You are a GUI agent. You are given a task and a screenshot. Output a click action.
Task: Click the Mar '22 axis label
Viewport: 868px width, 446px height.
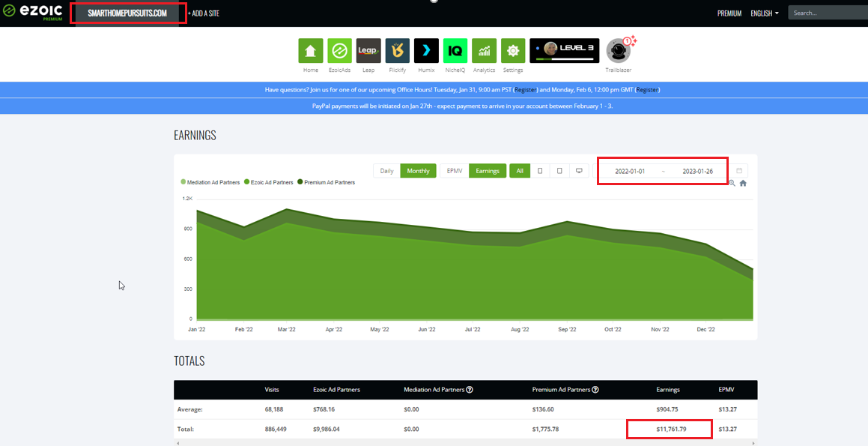click(x=286, y=330)
